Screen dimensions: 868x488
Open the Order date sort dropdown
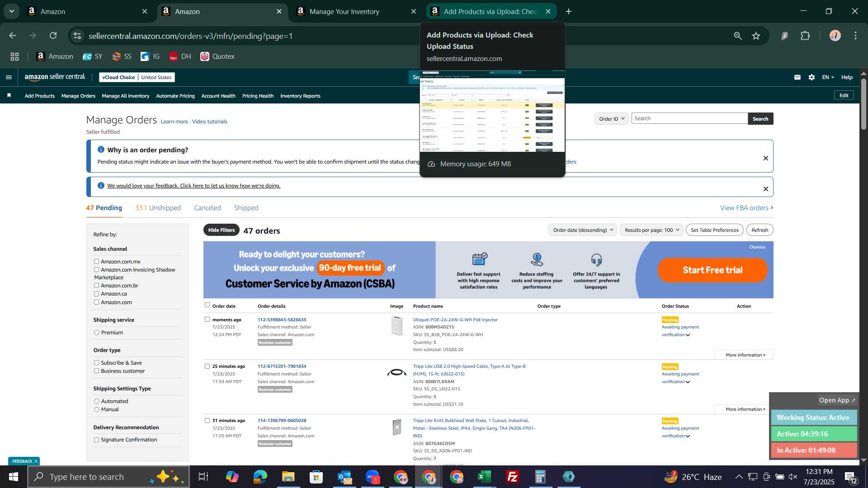[583, 230]
